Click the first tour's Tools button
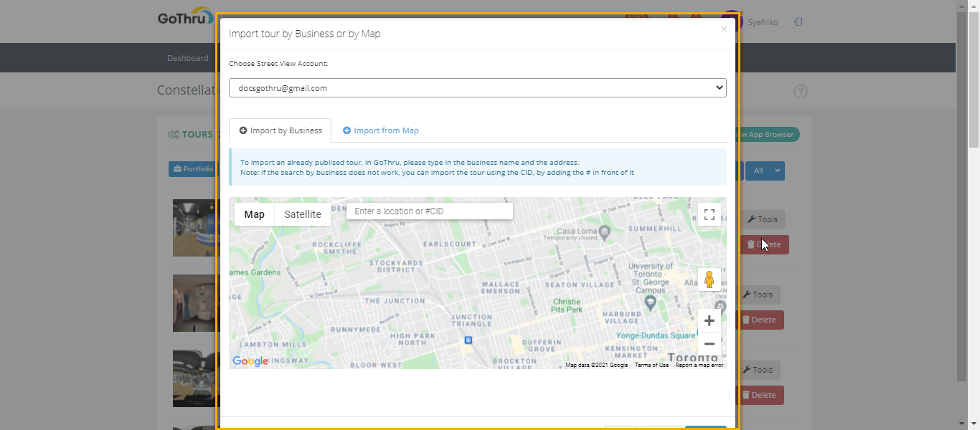The height and width of the screenshot is (430, 980). (x=763, y=219)
